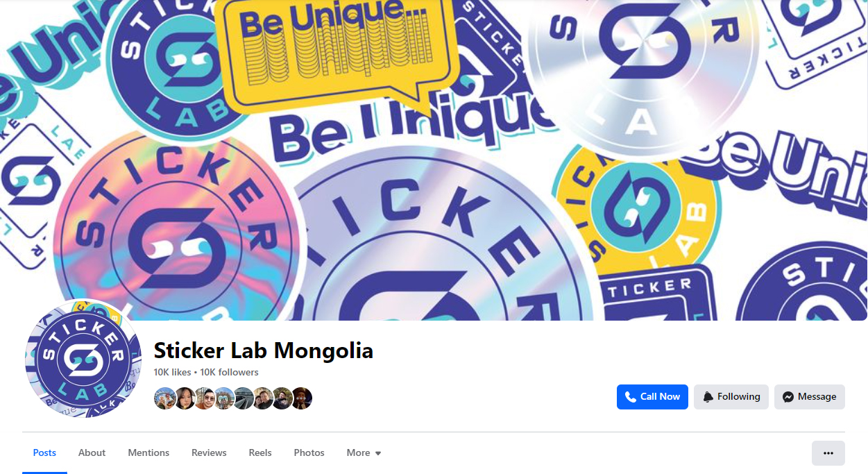The width and height of the screenshot is (868, 474).
Task: Open the Mentions tab
Action: 148,452
